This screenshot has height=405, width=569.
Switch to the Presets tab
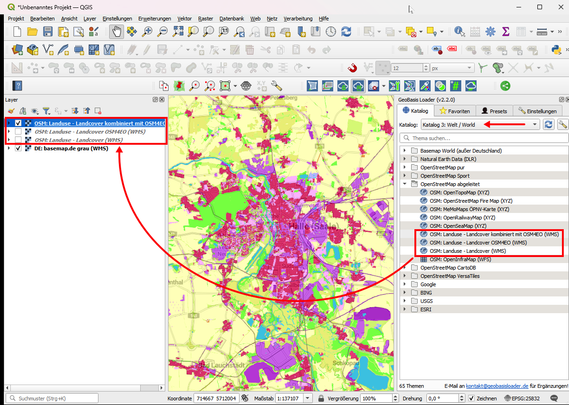point(494,111)
